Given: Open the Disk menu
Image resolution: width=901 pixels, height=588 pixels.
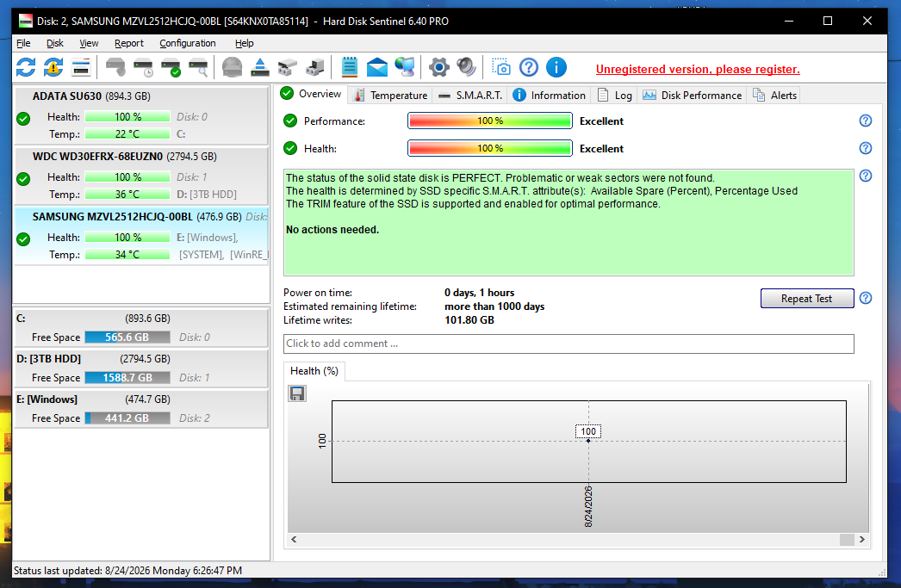Looking at the screenshot, I should tap(55, 43).
